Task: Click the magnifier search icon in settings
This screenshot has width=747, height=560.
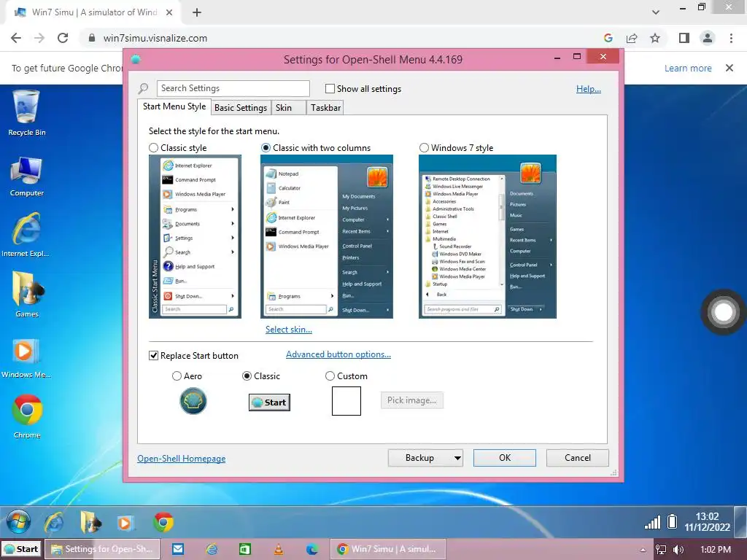Action: pyautogui.click(x=143, y=88)
